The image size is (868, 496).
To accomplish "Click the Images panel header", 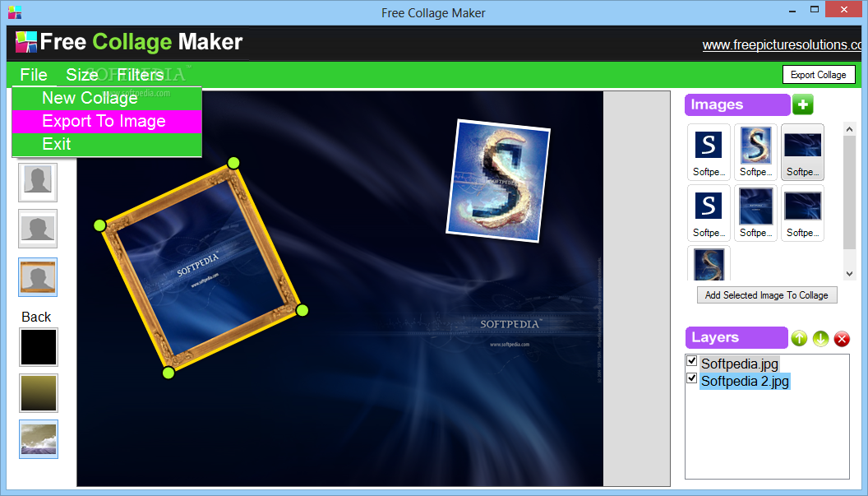I will pyautogui.click(x=736, y=104).
